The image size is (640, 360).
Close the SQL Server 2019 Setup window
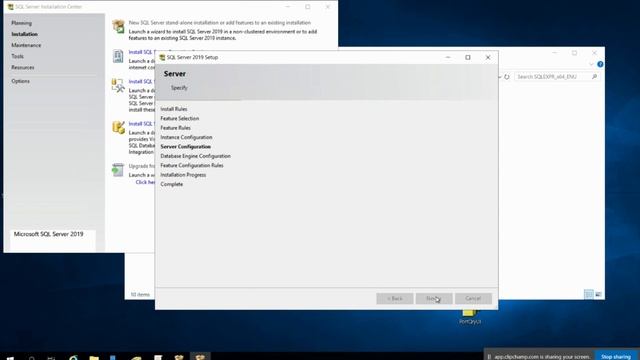488,58
